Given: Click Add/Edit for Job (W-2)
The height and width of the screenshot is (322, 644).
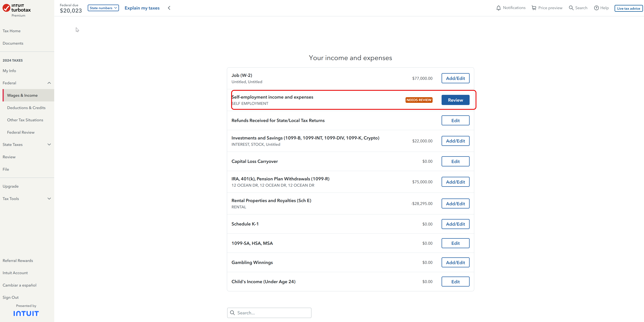Looking at the screenshot, I should tap(455, 78).
